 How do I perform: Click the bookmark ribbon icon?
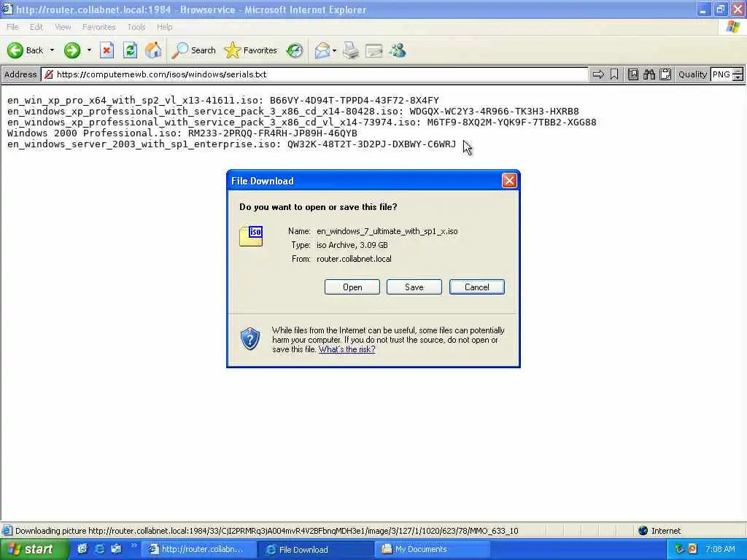click(x=614, y=74)
